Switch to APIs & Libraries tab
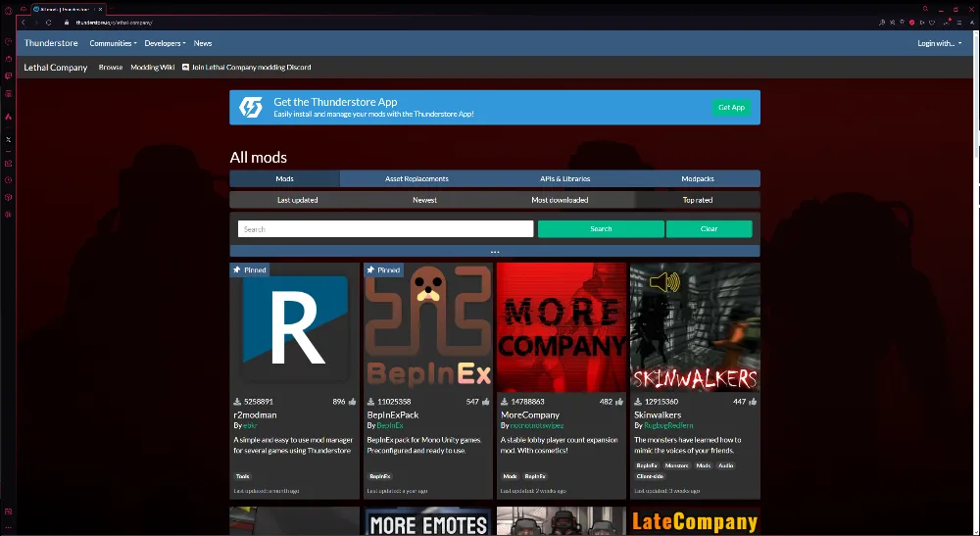This screenshot has height=536, width=980. [x=565, y=178]
